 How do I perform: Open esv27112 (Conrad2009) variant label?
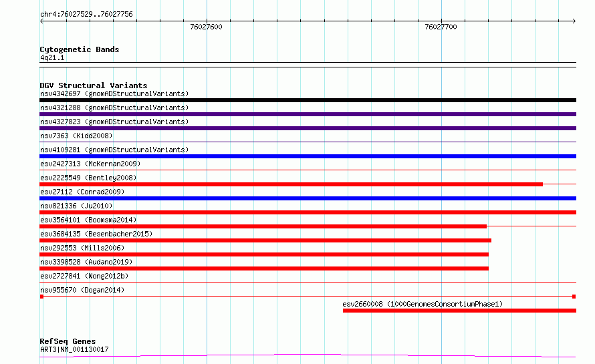point(82,192)
